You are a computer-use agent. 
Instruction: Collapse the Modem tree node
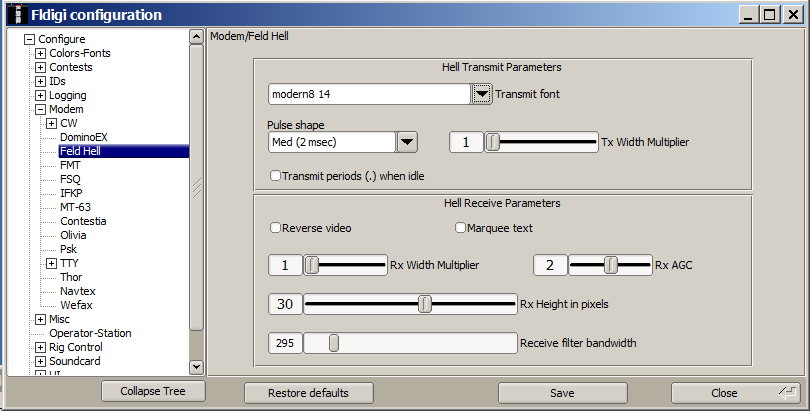(x=40, y=109)
